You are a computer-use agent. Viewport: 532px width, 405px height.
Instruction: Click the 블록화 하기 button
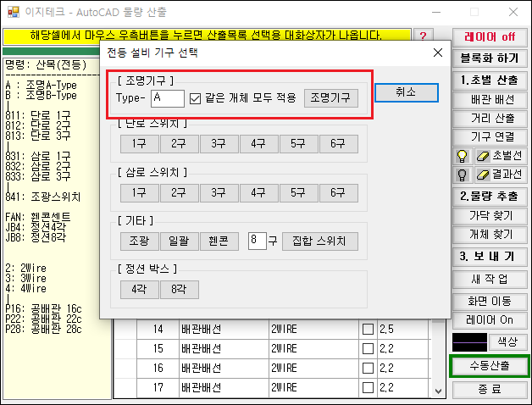[490, 58]
